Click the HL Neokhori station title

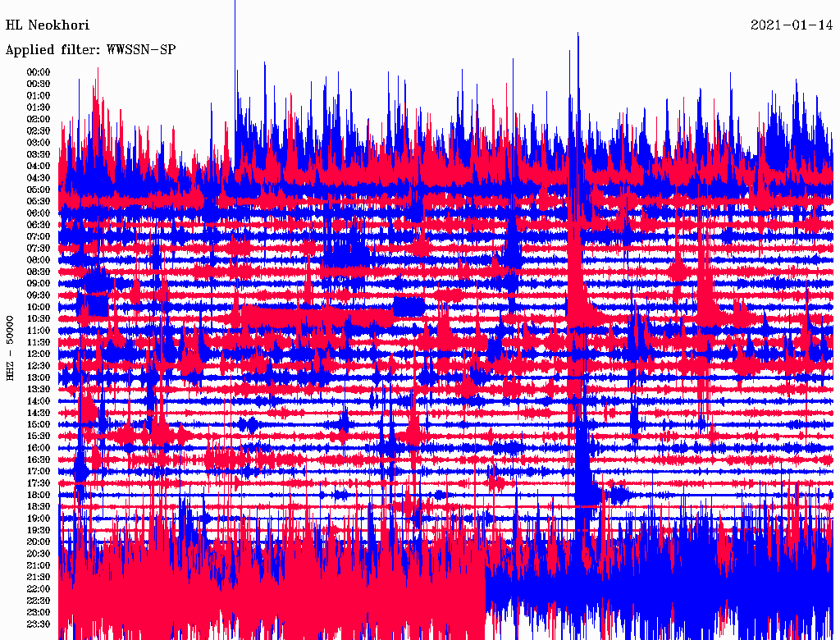(47, 25)
